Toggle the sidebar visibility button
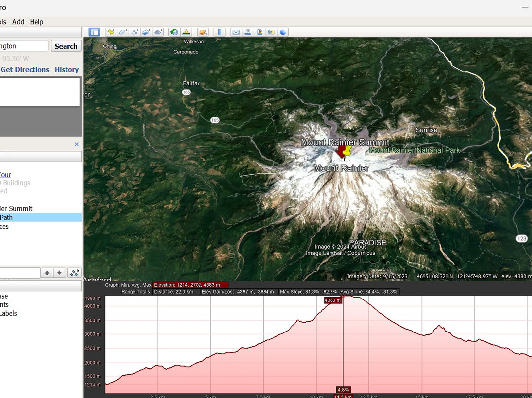 coord(94,32)
